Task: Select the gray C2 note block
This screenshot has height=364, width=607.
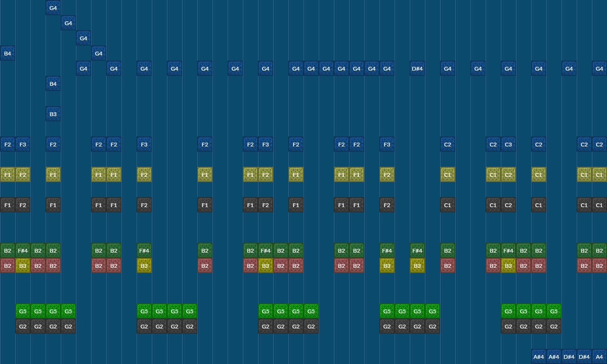Action: point(508,205)
